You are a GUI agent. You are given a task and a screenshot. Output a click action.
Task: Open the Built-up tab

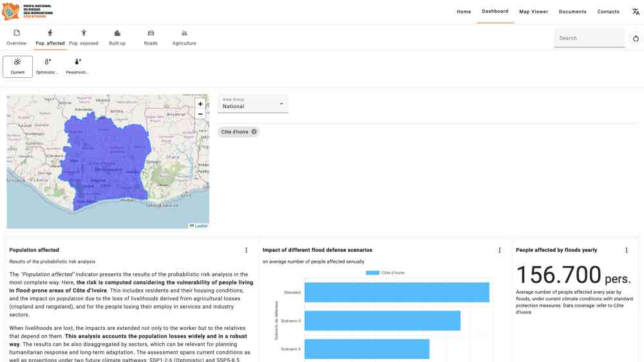click(x=117, y=37)
